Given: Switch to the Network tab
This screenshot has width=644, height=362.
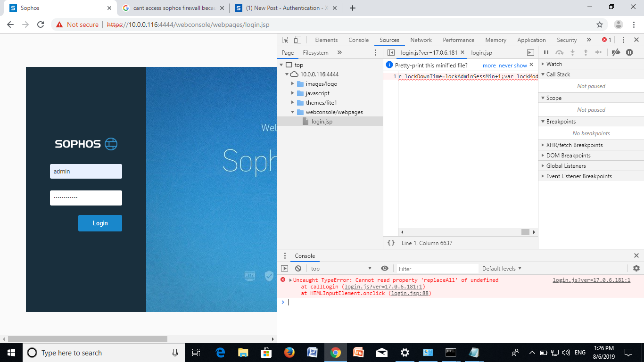Looking at the screenshot, I should pyautogui.click(x=421, y=40).
